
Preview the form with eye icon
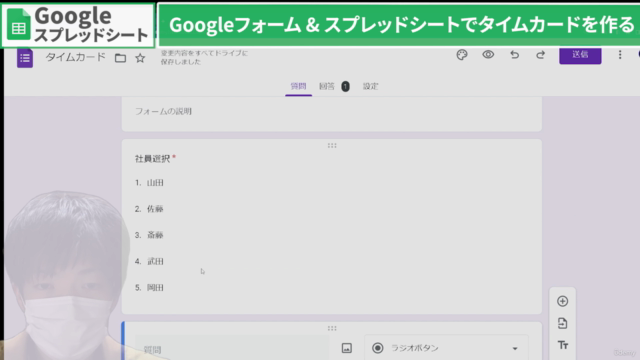tap(488, 54)
